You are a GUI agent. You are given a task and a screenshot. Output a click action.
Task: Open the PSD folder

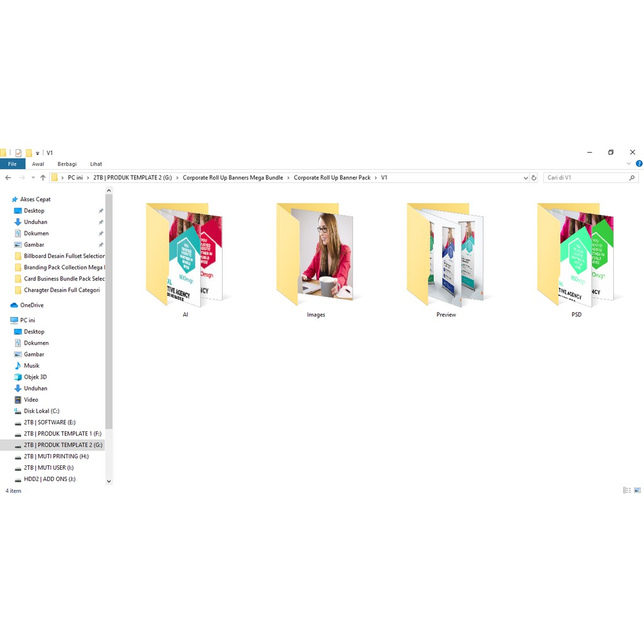576,255
